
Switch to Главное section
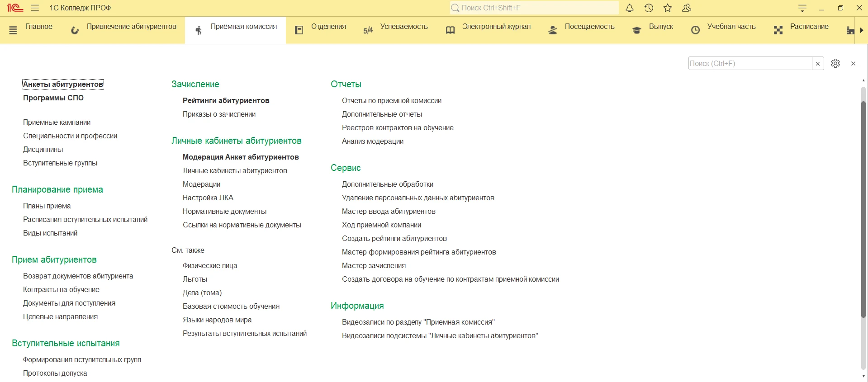coord(39,27)
